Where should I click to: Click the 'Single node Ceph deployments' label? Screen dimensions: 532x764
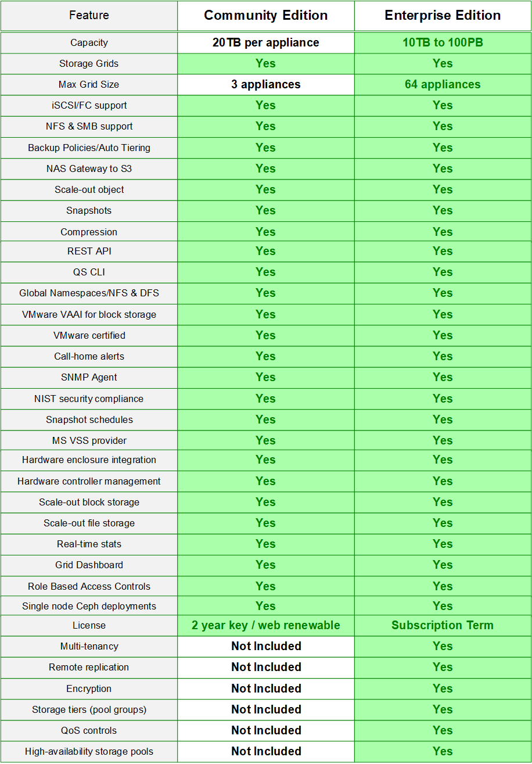pyautogui.click(x=89, y=606)
